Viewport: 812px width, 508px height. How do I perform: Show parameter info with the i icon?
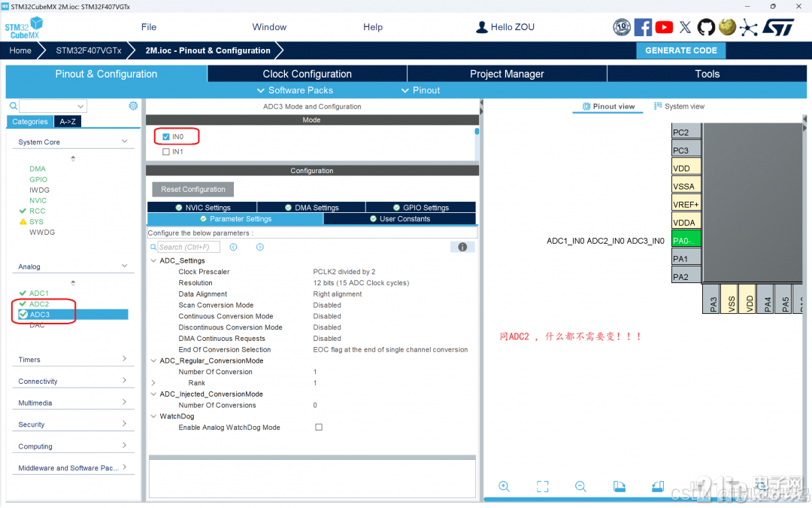click(462, 248)
